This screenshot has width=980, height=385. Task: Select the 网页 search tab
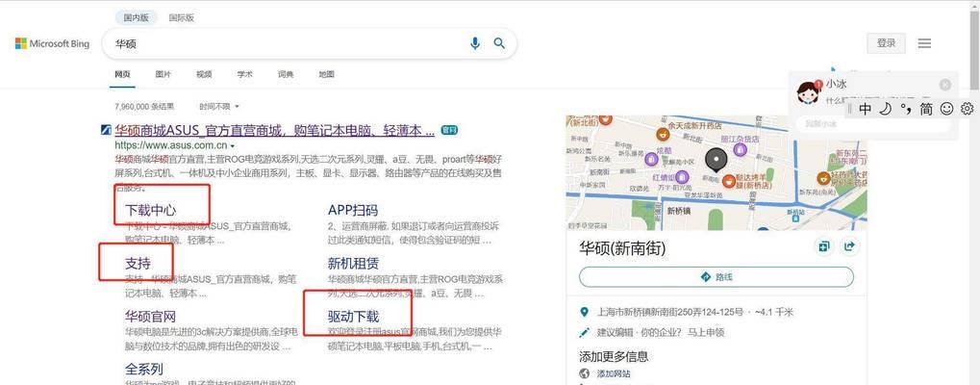click(x=122, y=74)
